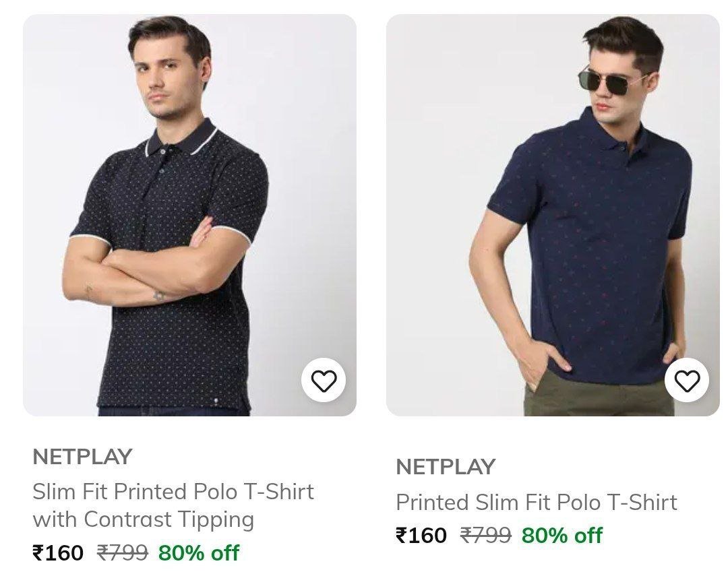Image resolution: width=728 pixels, height=574 pixels.
Task: Select ₹160 price of Printed Slim Fit Polo
Action: (x=421, y=536)
